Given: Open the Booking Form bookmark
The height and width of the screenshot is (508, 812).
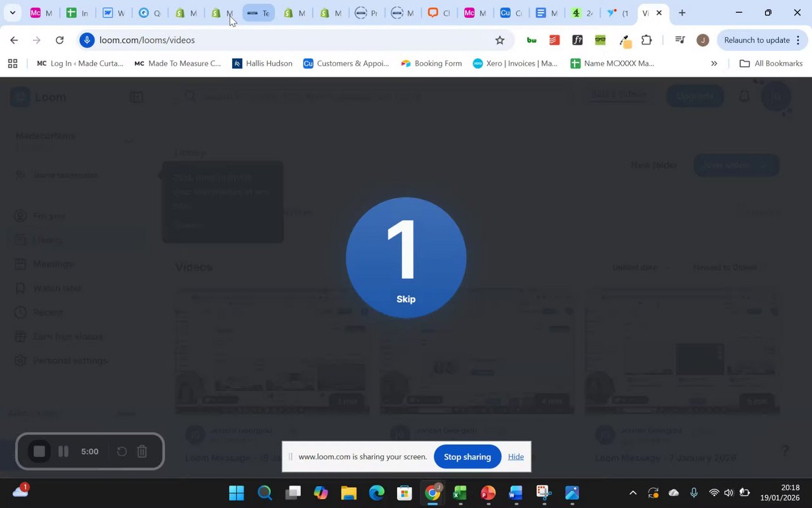Looking at the screenshot, I should (x=431, y=63).
